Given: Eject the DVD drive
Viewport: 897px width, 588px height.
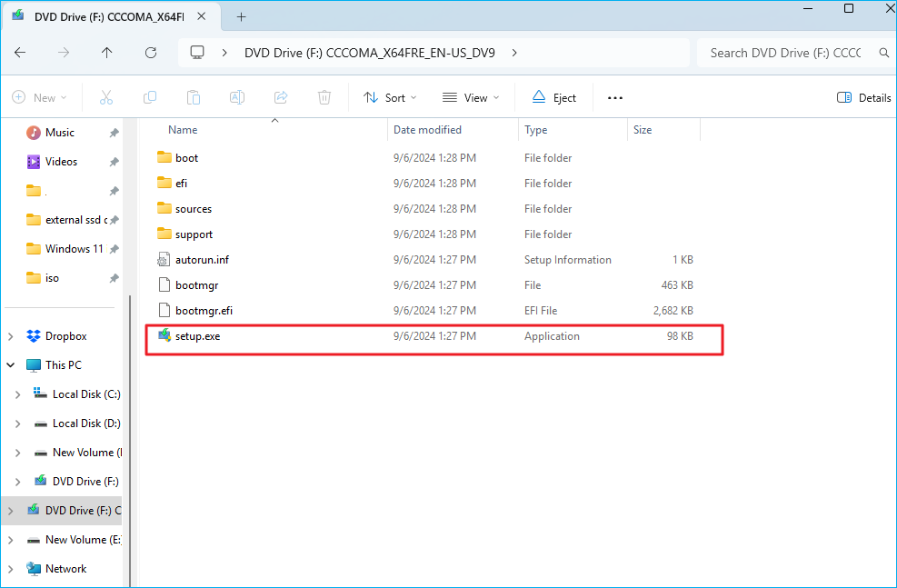Looking at the screenshot, I should coord(554,97).
